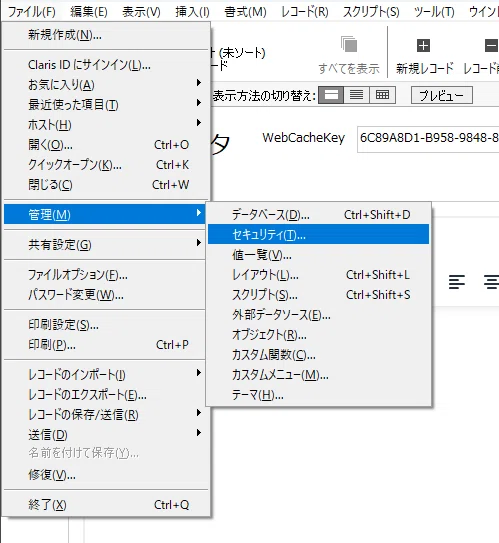Expand the お気に入り(A) submenu
Screen dimensions: 499x543
coord(107,84)
